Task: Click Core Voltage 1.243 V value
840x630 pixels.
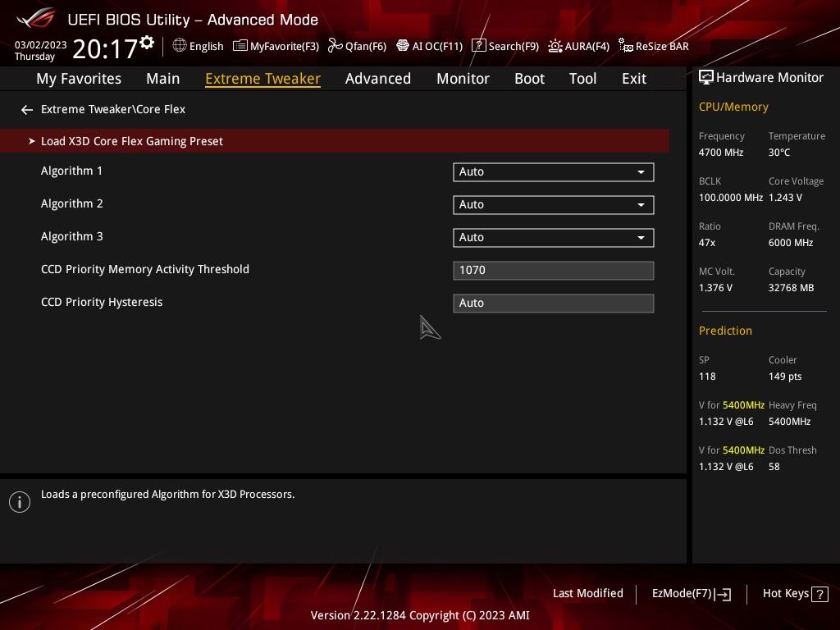Action: coord(785,198)
